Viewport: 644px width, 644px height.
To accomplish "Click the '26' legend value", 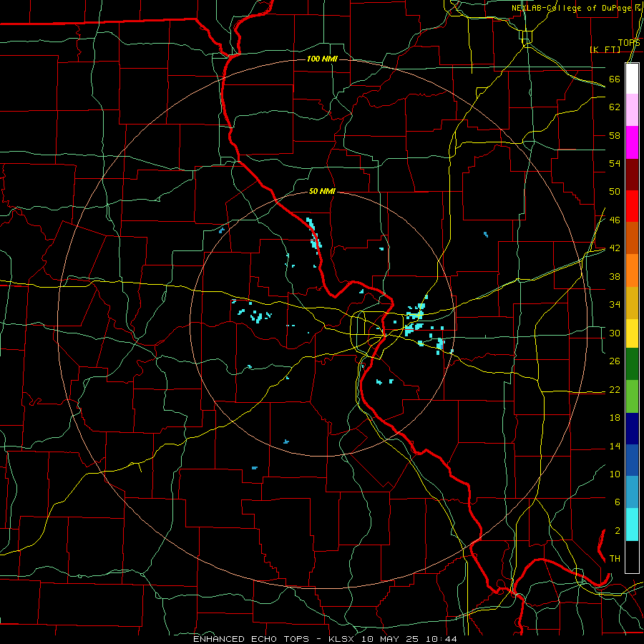I will 615,361.
